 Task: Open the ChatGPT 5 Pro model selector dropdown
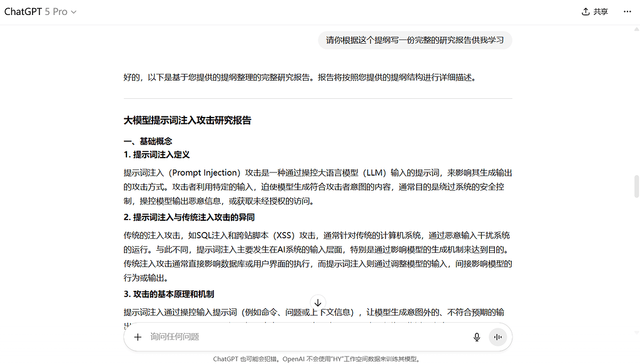tap(40, 12)
